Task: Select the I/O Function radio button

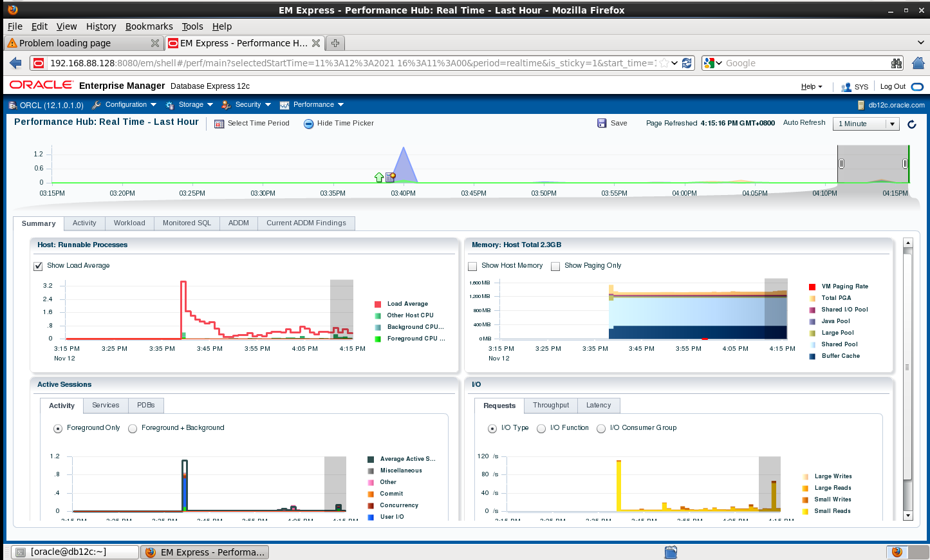Action: click(541, 429)
